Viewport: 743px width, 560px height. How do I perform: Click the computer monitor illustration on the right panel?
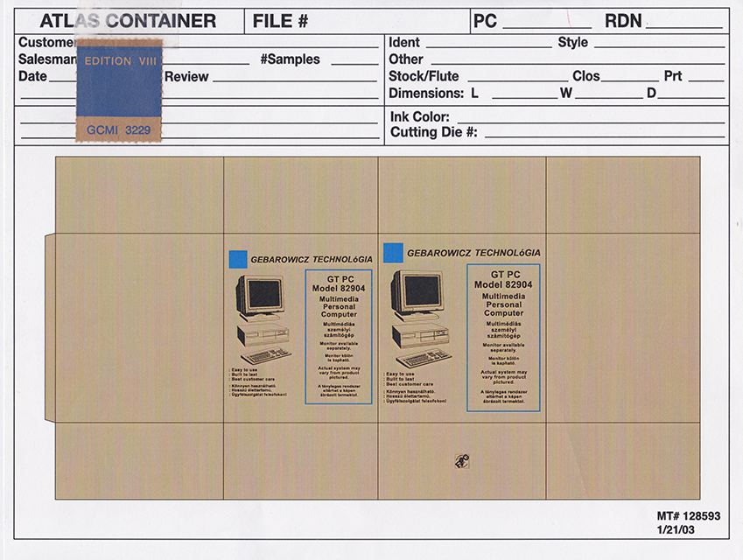(417, 294)
